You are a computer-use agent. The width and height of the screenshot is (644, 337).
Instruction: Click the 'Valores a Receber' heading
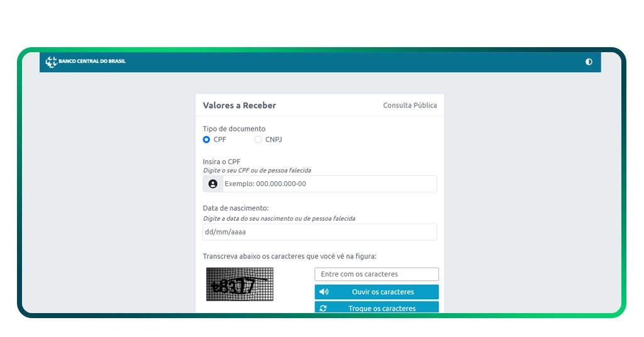[x=239, y=106]
